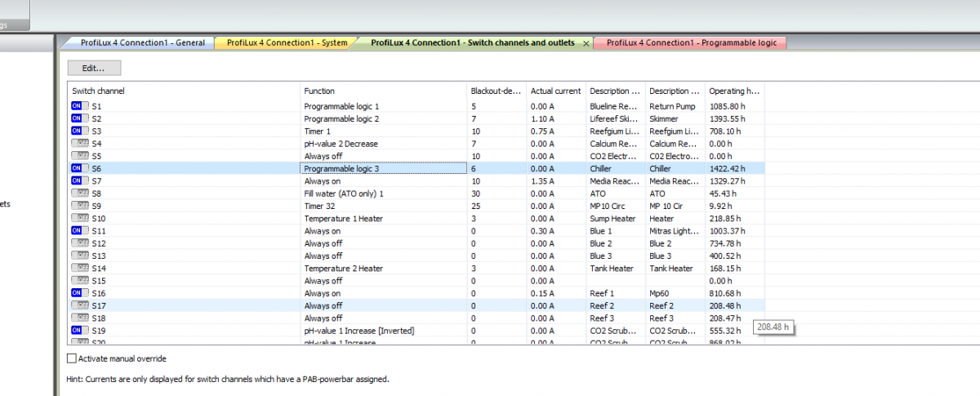Click the Edit... button
The image size is (980, 396).
[95, 68]
